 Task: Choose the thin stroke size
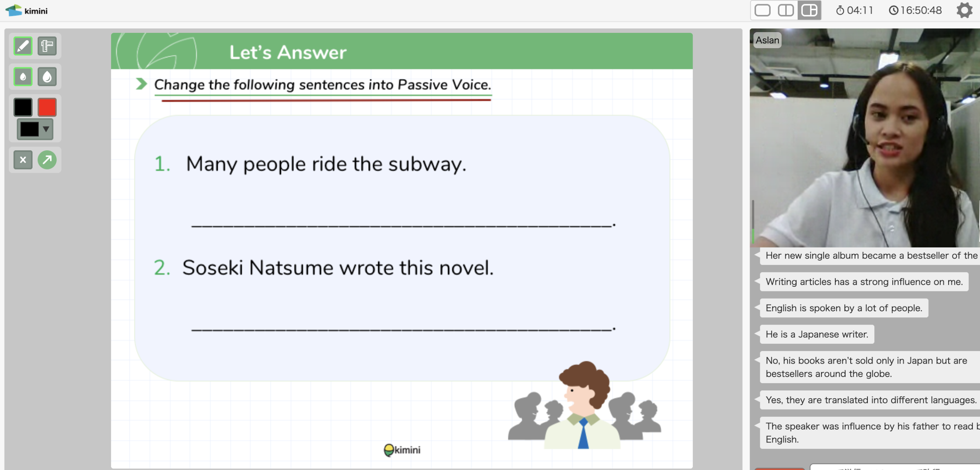pos(23,77)
